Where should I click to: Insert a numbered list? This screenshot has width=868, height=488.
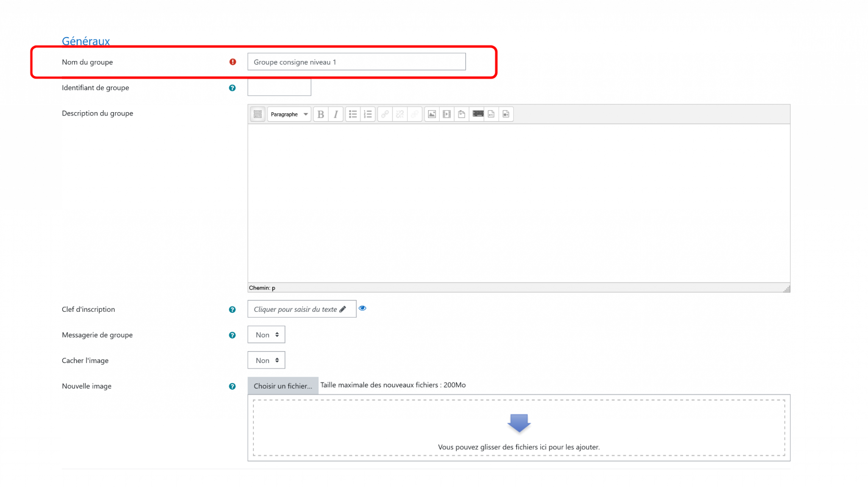367,114
